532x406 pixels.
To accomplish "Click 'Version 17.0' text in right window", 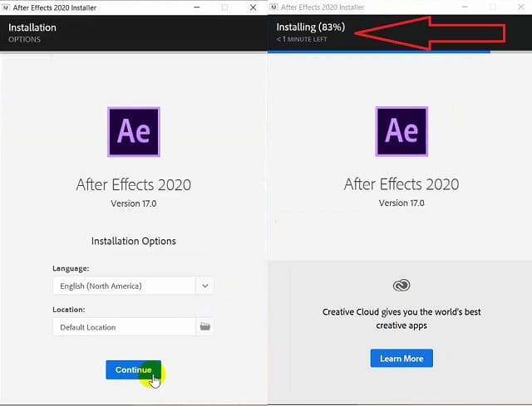I will [401, 203].
